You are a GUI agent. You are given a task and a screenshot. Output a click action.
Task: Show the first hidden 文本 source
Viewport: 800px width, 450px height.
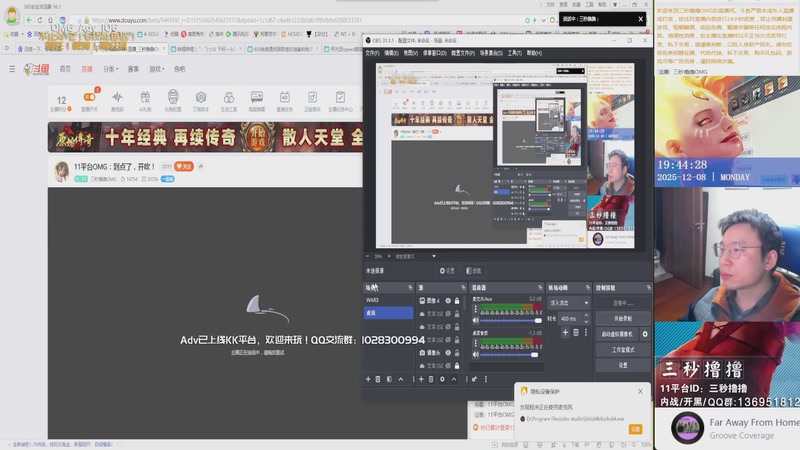click(x=448, y=314)
